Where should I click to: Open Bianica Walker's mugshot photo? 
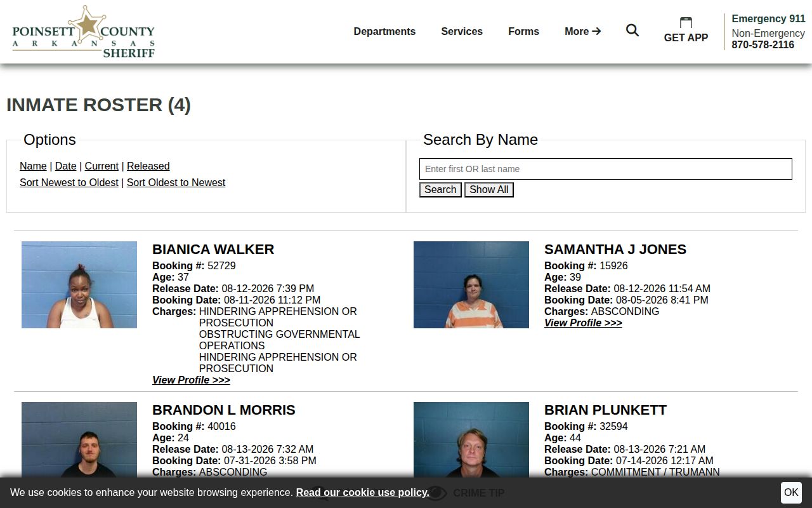pyautogui.click(x=79, y=284)
